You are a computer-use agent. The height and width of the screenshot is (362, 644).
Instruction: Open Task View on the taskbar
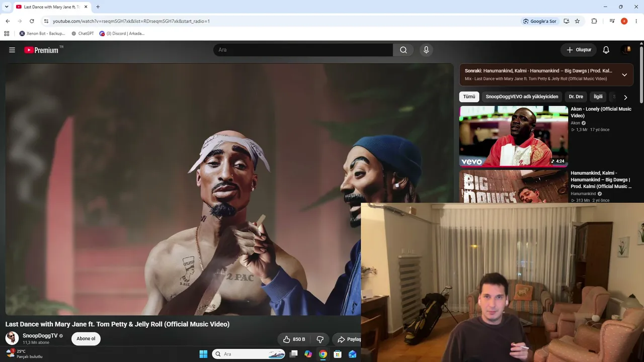[294, 354]
